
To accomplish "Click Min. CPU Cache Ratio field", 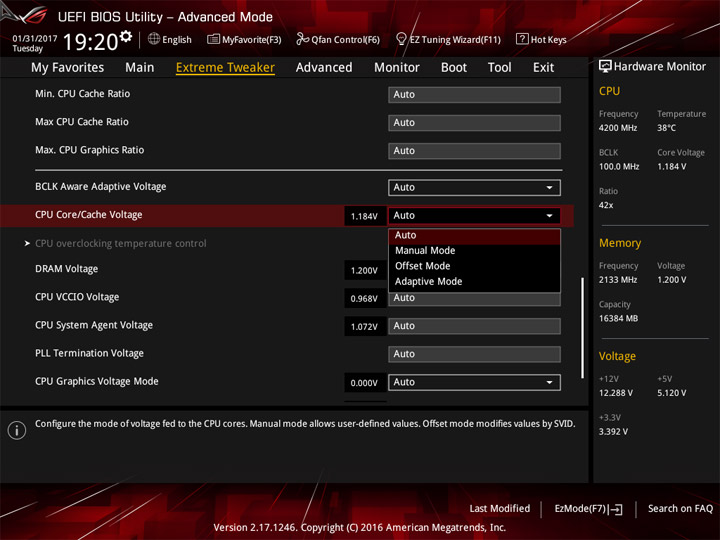I will coord(474,95).
